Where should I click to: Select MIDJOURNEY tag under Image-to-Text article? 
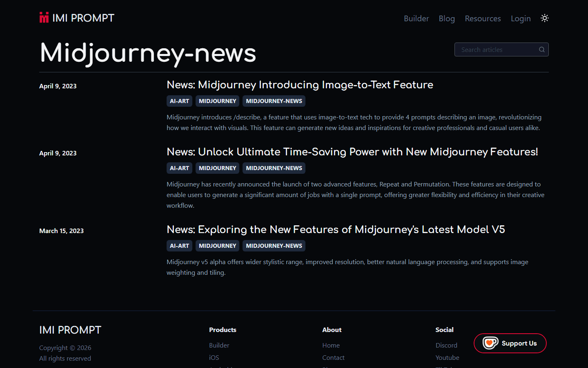tap(217, 101)
